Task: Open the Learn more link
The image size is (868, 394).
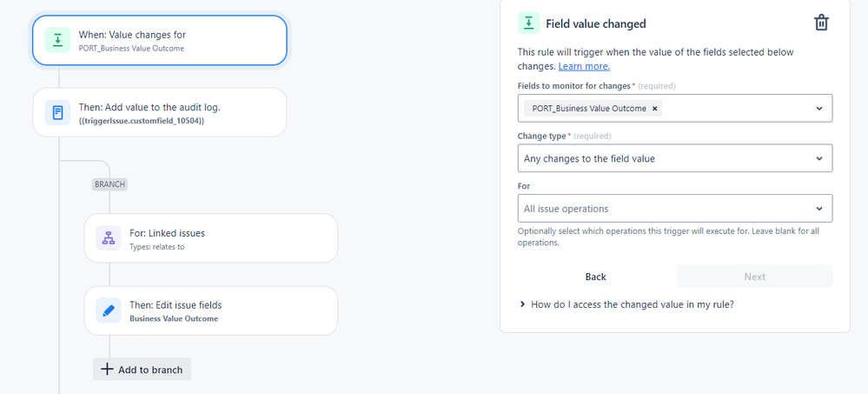Action: [584, 66]
